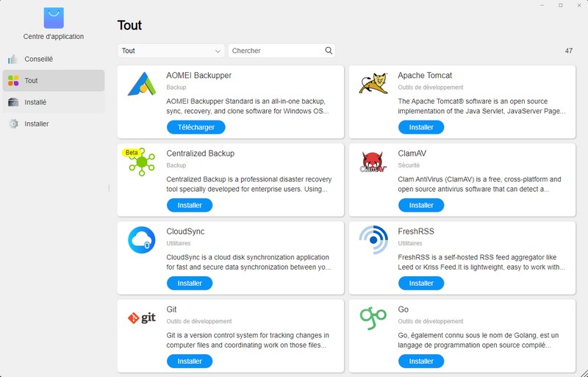Click the App Center shopping bag logo
This screenshot has width=588, height=377.
(x=54, y=18)
